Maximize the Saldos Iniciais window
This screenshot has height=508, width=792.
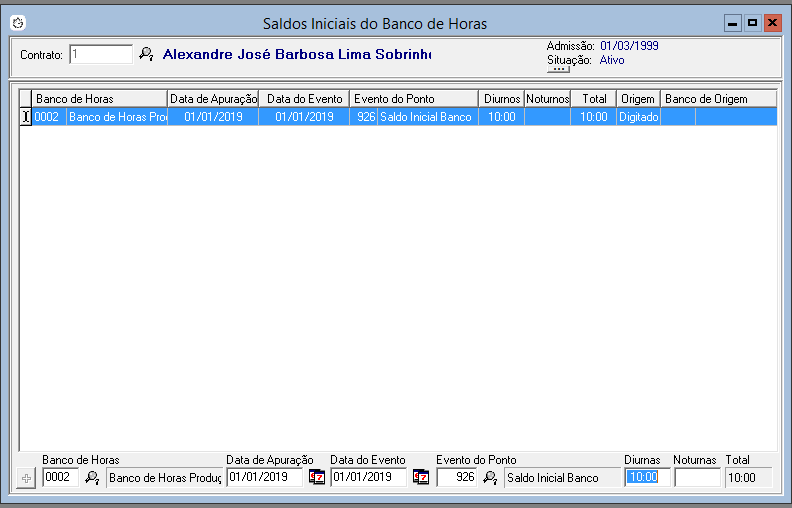click(x=752, y=22)
